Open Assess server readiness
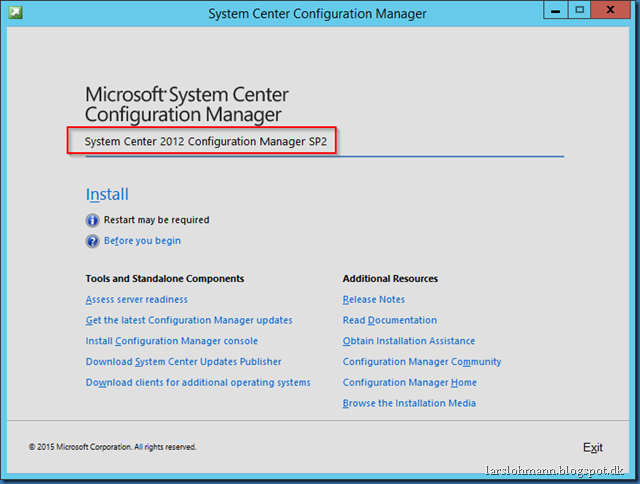This screenshot has width=640, height=484. click(136, 300)
